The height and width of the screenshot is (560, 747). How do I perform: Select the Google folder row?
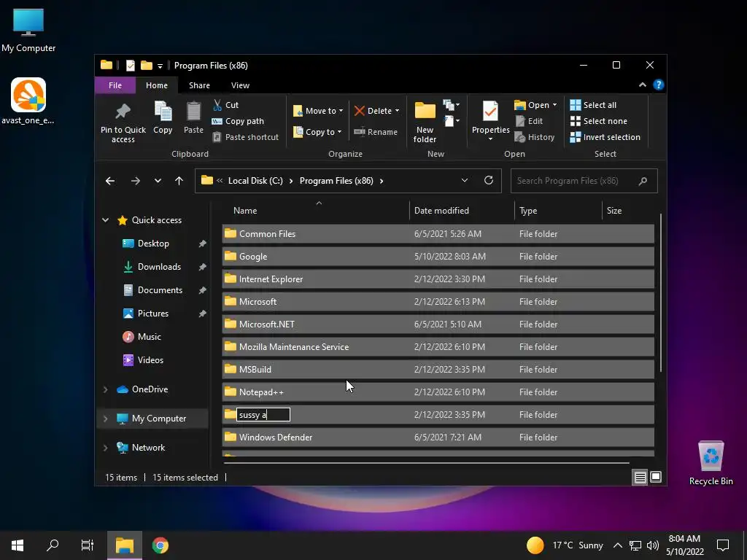point(438,256)
